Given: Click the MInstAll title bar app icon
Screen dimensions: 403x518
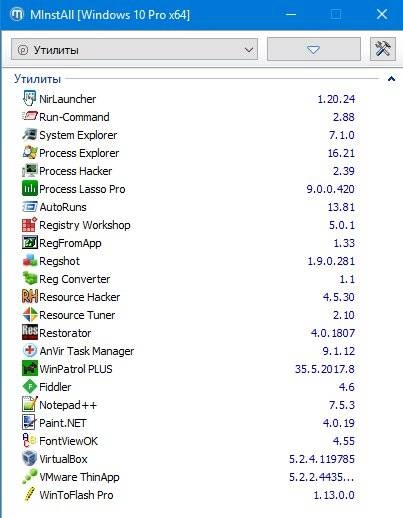Looking at the screenshot, I should pos(16,14).
